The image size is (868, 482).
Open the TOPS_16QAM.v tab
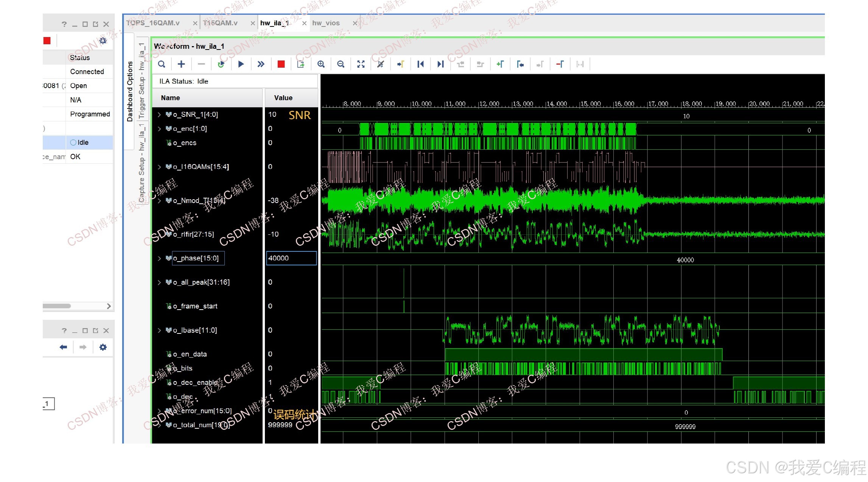[x=153, y=23]
